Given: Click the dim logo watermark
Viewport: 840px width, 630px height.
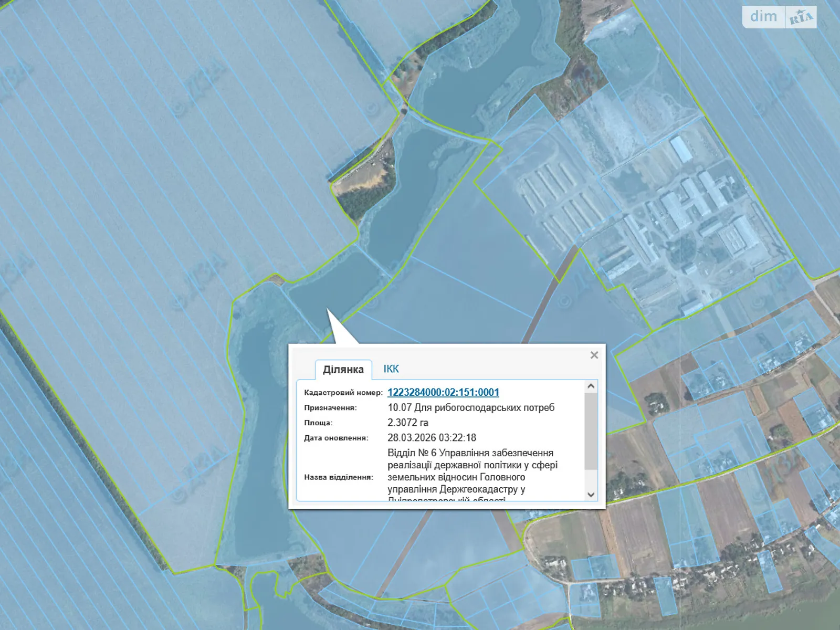Looking at the screenshot, I should tap(763, 17).
